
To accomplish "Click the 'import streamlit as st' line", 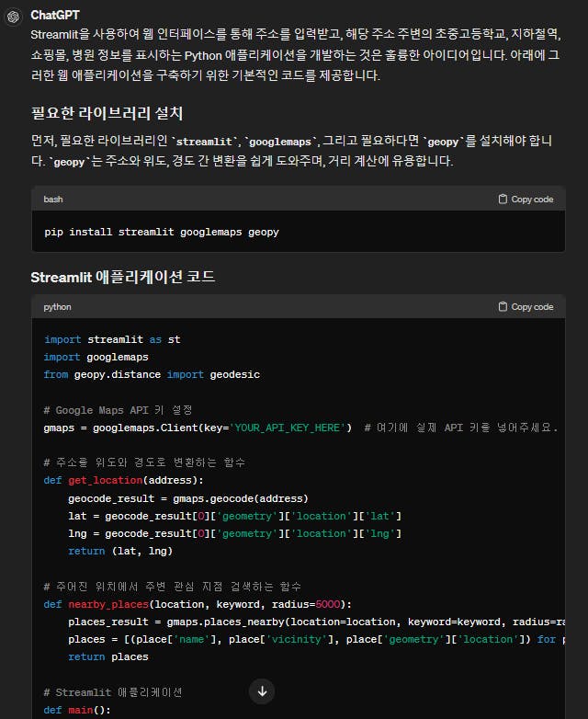I will coord(112,339).
